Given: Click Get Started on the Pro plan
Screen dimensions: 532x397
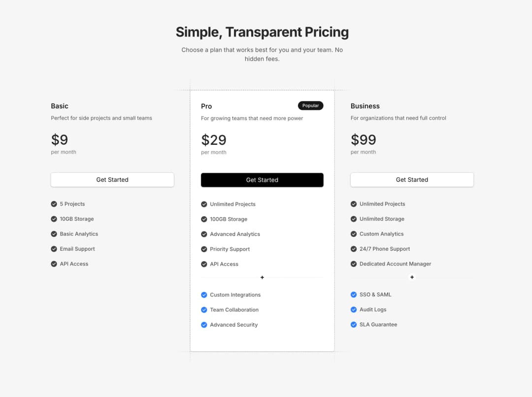Looking at the screenshot, I should 262,180.
